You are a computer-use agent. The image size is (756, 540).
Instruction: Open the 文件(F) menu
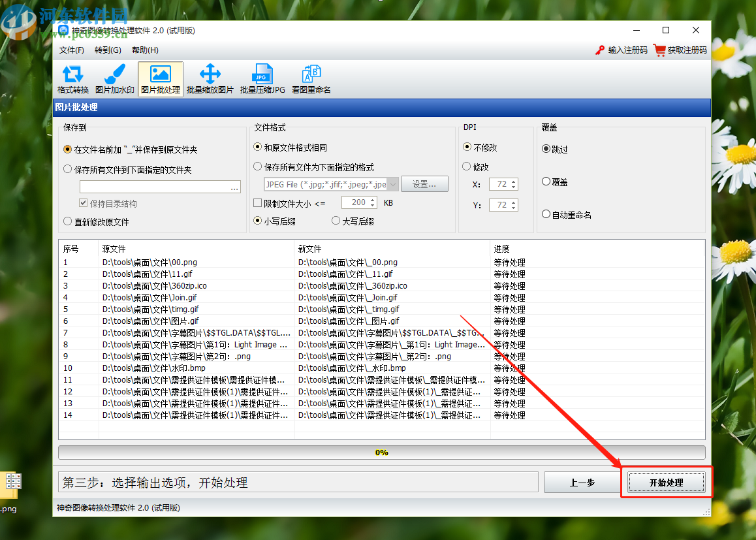71,50
